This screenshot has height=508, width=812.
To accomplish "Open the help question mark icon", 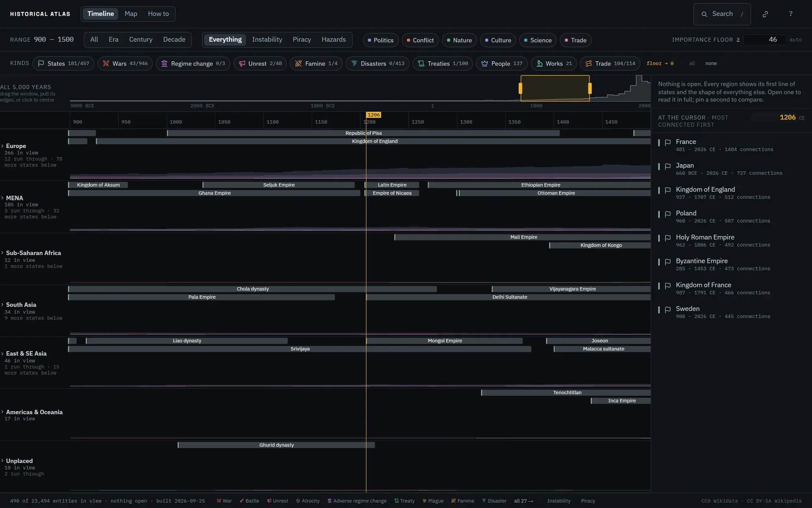I will [790, 14].
